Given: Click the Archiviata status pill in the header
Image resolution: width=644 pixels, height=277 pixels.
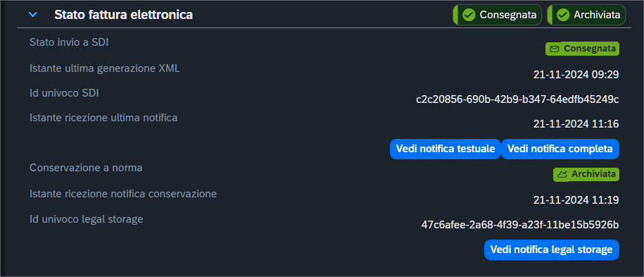Looking at the screenshot, I should pos(586,16).
